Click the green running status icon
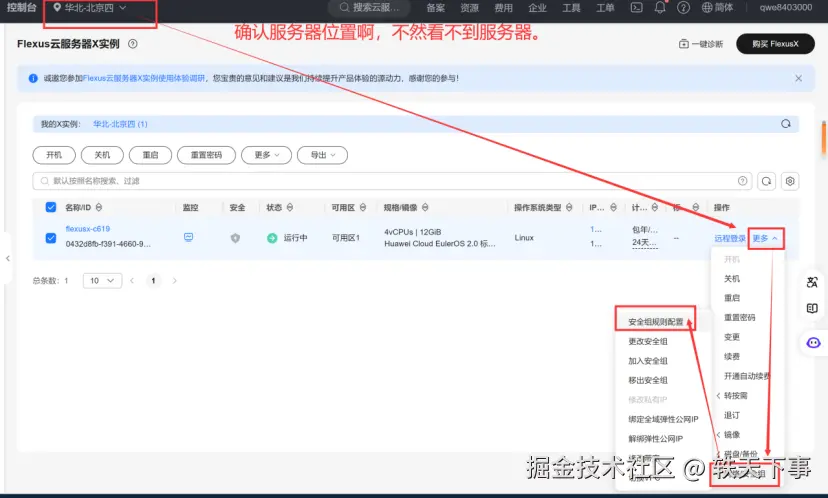828x498 pixels. pos(272,238)
